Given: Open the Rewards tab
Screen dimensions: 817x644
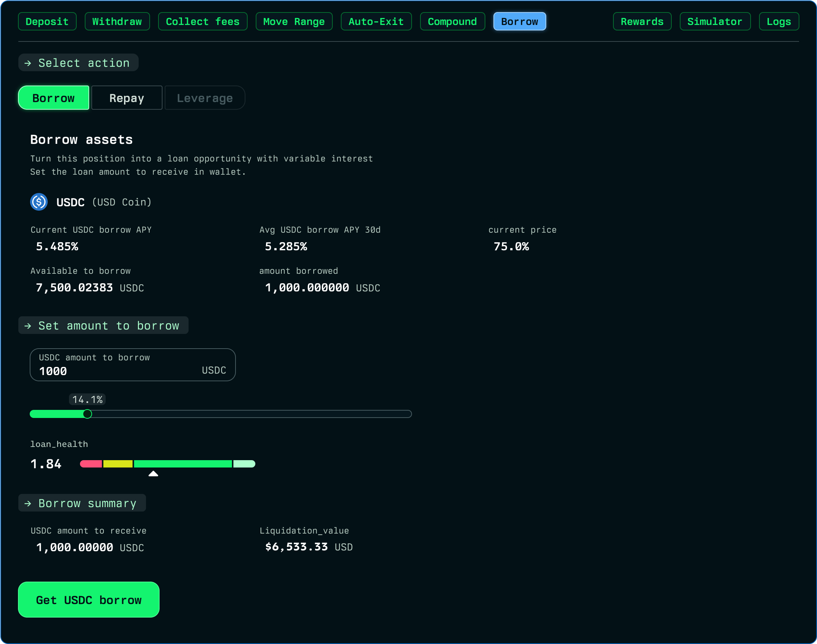Looking at the screenshot, I should click(x=642, y=22).
